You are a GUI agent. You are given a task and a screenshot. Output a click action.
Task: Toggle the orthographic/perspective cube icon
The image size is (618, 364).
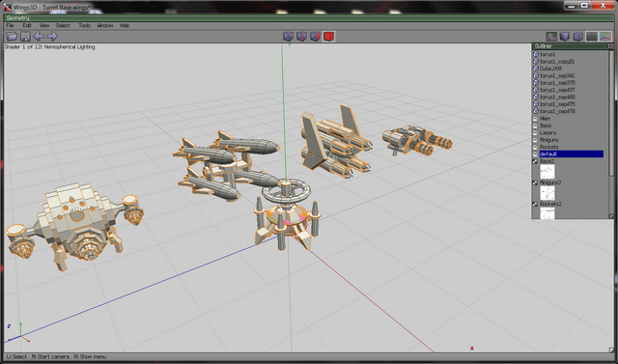click(578, 37)
